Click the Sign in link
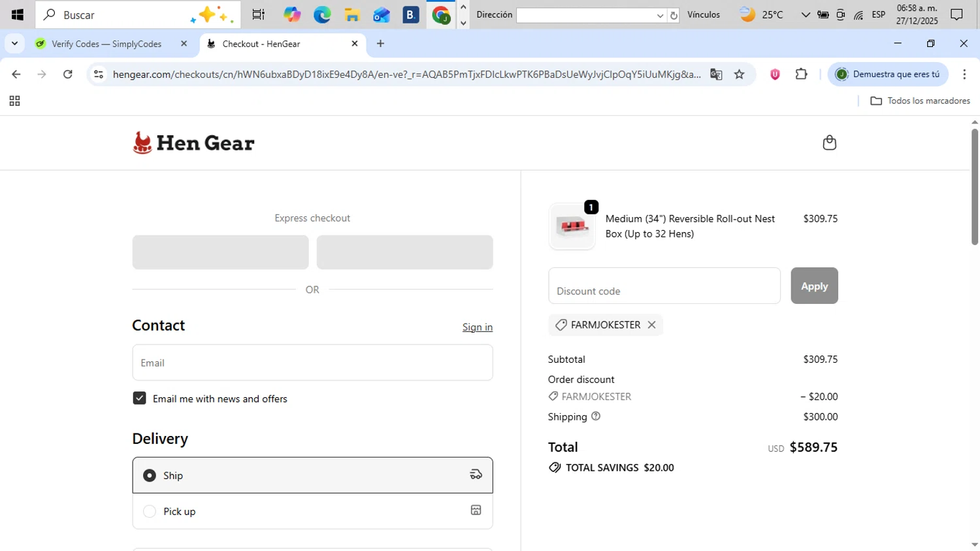This screenshot has width=980, height=551. [478, 327]
